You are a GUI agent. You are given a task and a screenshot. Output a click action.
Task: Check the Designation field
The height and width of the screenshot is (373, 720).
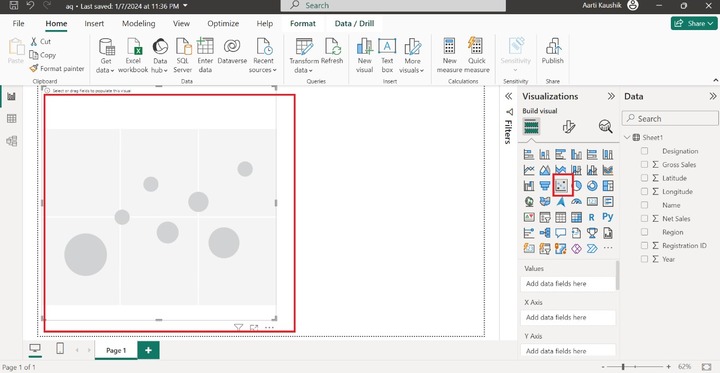[x=644, y=151]
